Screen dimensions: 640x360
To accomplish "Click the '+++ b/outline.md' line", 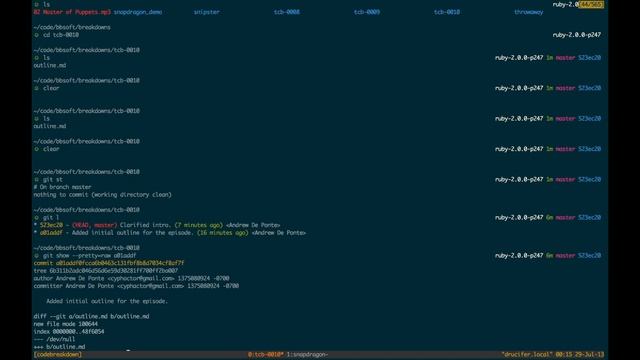I will click(60, 347).
